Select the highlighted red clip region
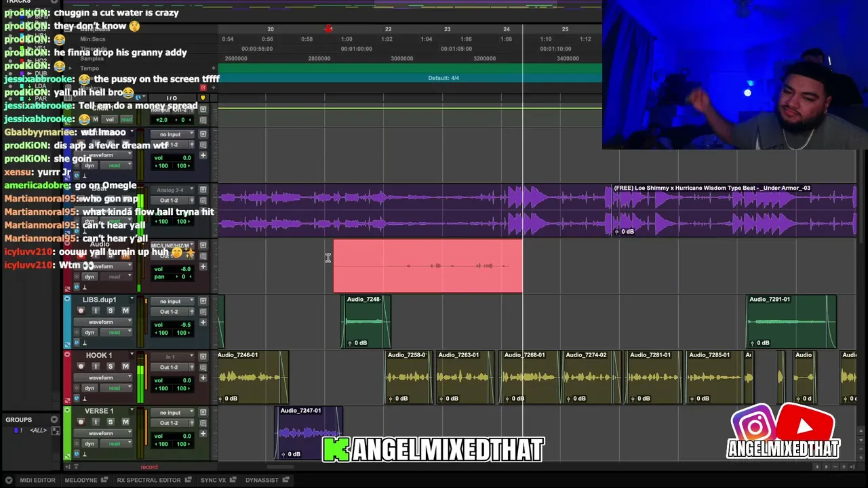Screen dimensions: 868x488 [428, 266]
